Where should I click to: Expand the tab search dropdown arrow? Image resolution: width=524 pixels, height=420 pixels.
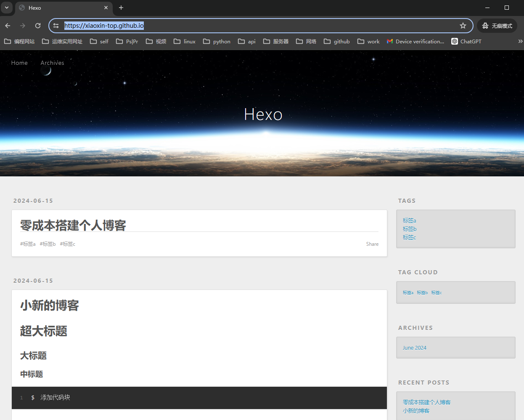[7, 8]
